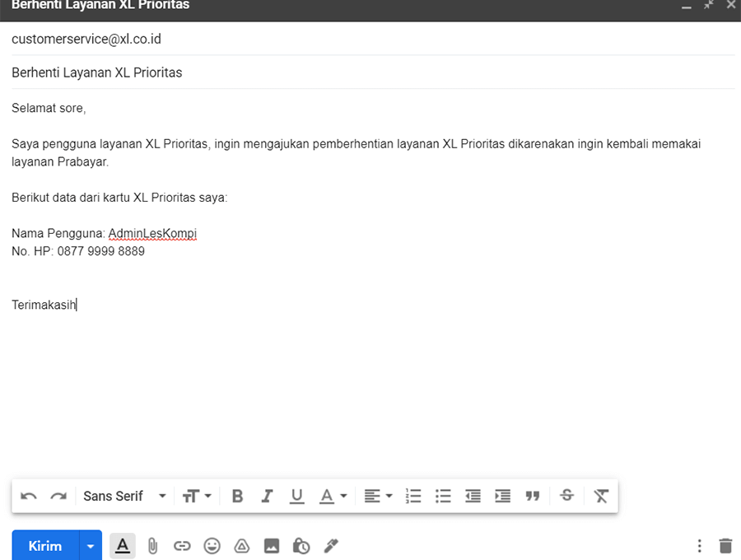The width and height of the screenshot is (741, 560).
Task: Apply the quote block format
Action: tap(532, 497)
